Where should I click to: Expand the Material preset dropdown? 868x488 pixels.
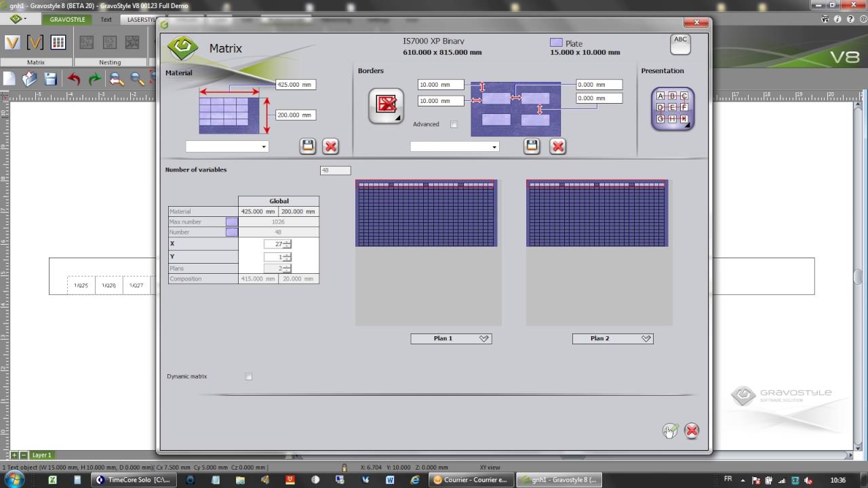click(227, 146)
